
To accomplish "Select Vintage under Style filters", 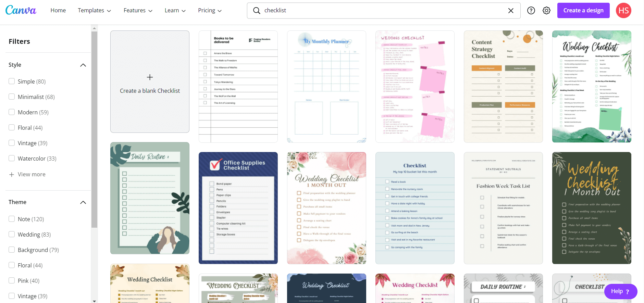I will [x=12, y=143].
